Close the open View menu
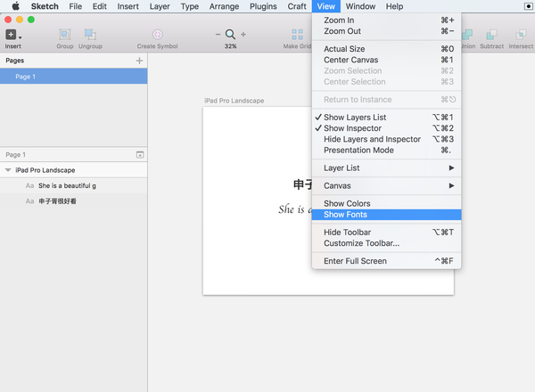535x392 pixels. click(x=325, y=6)
